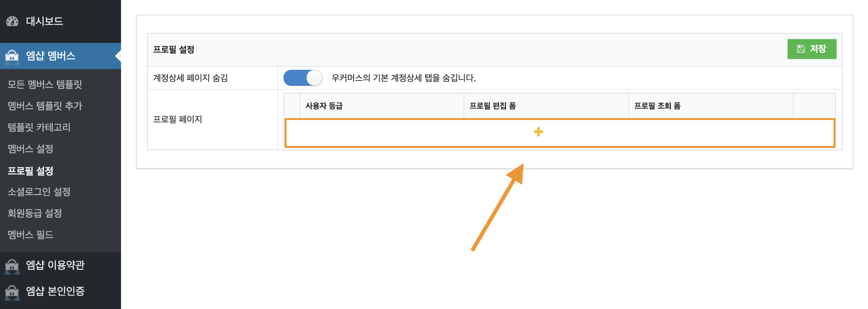Click the yellow plus icon to add row
This screenshot has width=868, height=309.
pyautogui.click(x=538, y=132)
